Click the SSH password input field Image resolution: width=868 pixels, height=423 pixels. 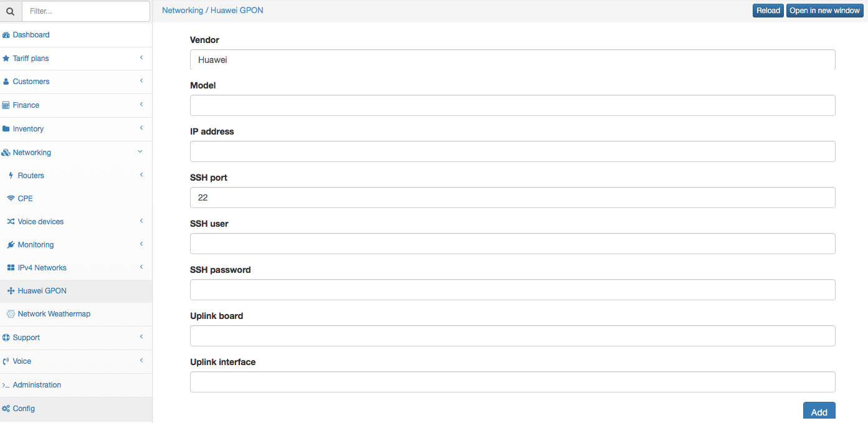(x=512, y=290)
